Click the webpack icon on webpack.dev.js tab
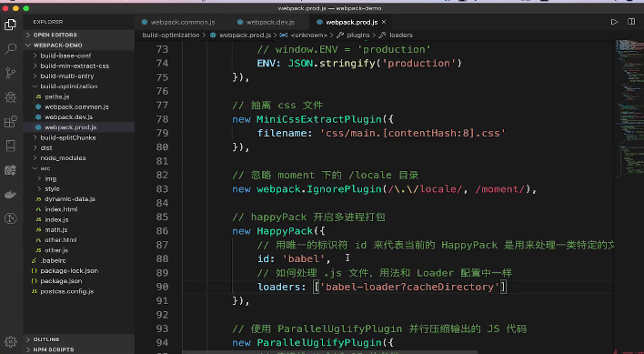Image resolution: width=644 pixels, height=354 pixels. (239, 22)
